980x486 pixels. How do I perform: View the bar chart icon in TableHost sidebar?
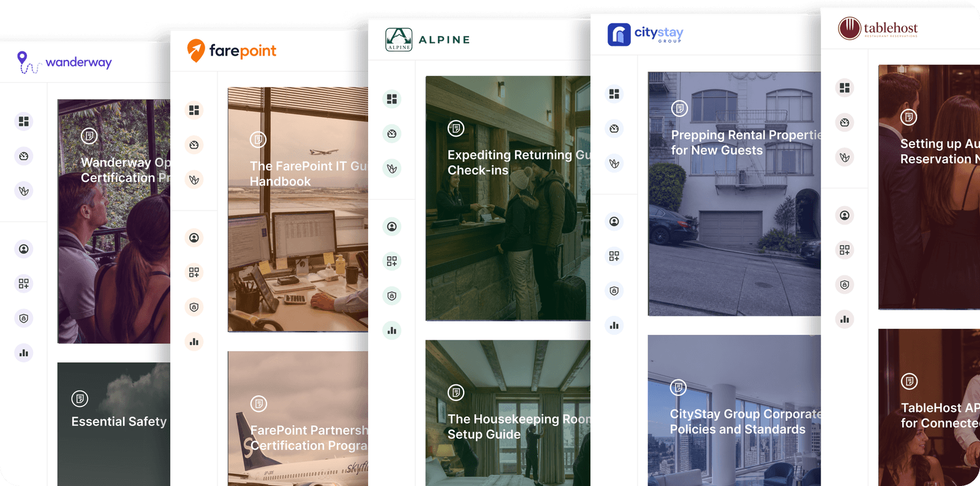[845, 319]
